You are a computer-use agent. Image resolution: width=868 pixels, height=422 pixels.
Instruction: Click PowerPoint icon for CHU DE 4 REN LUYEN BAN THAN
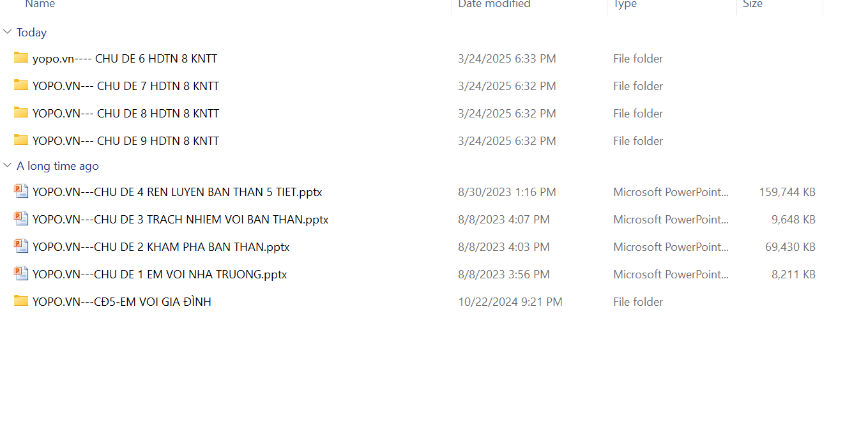tap(21, 192)
